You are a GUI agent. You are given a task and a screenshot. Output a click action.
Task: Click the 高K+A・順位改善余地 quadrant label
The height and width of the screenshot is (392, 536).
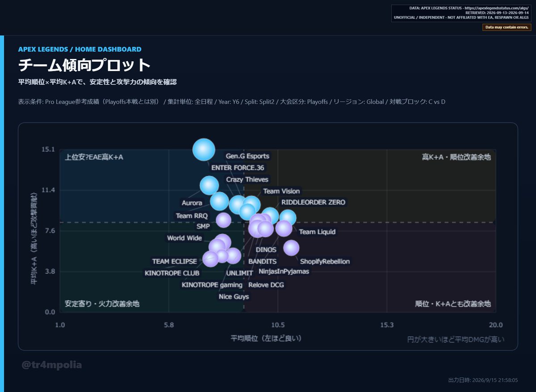coord(456,157)
